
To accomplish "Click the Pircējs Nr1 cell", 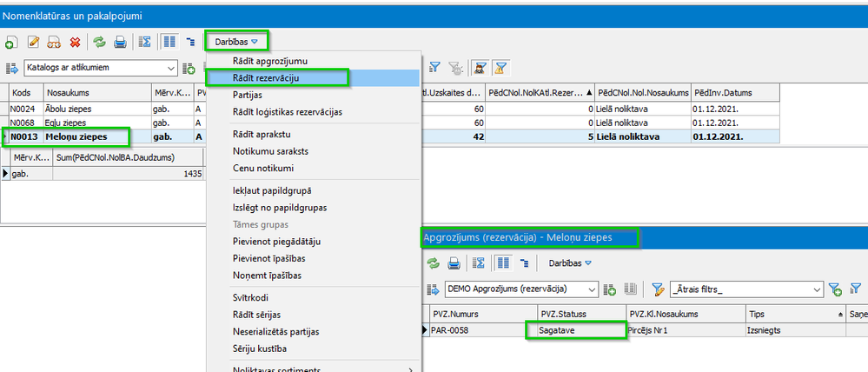I will pyautogui.click(x=686, y=330).
